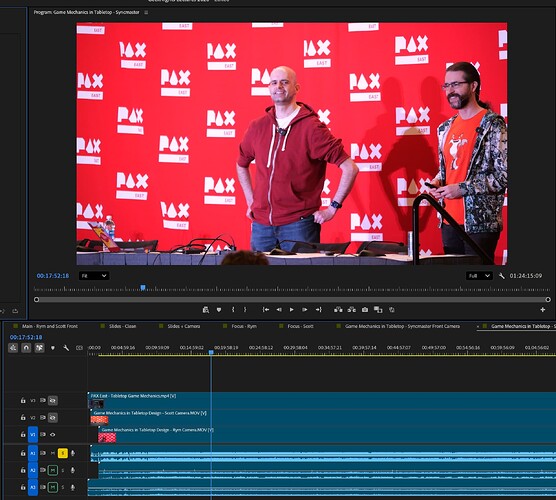
Task: Click program monitor playhead marker
Action: click(x=143, y=288)
